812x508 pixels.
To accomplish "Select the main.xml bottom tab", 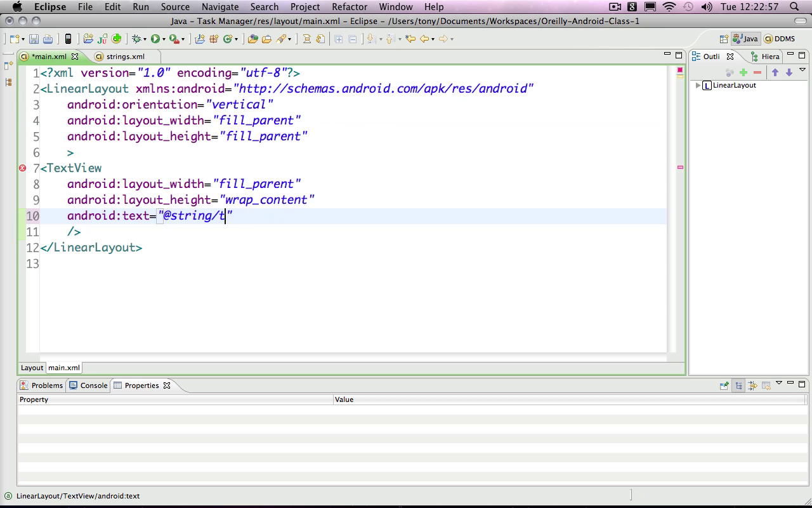I will 64,368.
